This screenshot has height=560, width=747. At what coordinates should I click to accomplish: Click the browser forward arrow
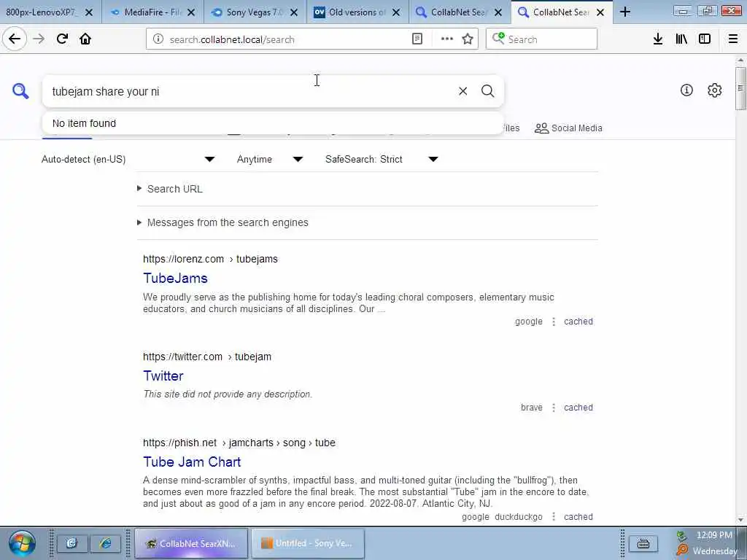coord(39,39)
